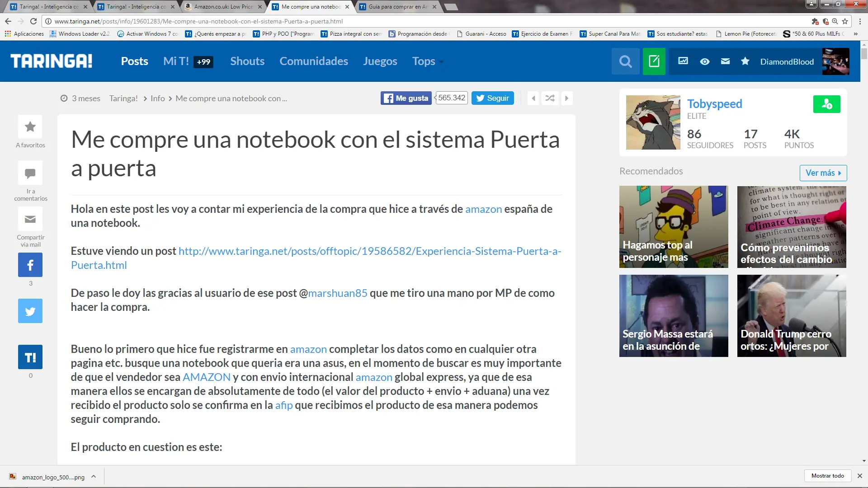Follow Tobyspeed with green add-user button
The width and height of the screenshot is (868, 488).
coord(826,104)
